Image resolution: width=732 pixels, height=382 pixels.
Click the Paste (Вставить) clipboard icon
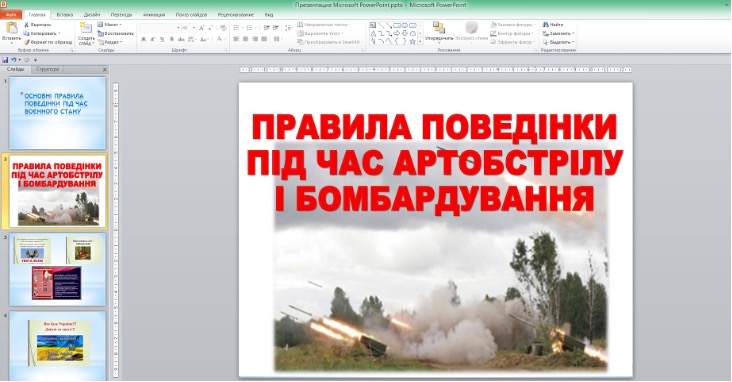tap(11, 28)
